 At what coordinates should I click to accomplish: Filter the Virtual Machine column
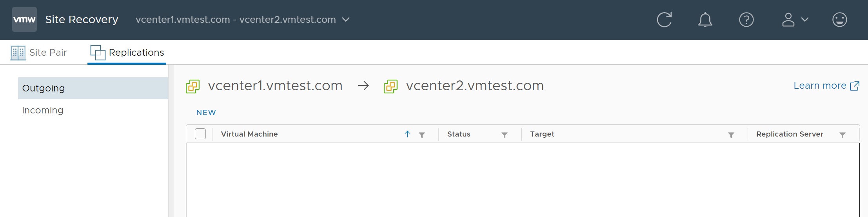[422, 135]
